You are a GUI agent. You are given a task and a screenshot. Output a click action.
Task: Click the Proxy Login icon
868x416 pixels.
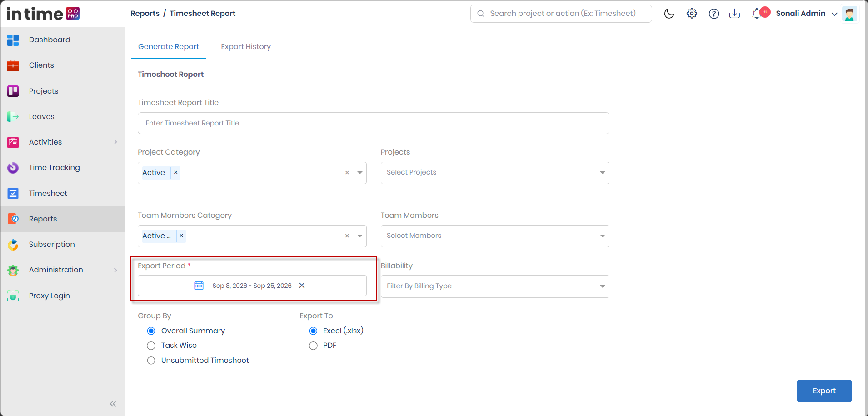[x=13, y=296]
